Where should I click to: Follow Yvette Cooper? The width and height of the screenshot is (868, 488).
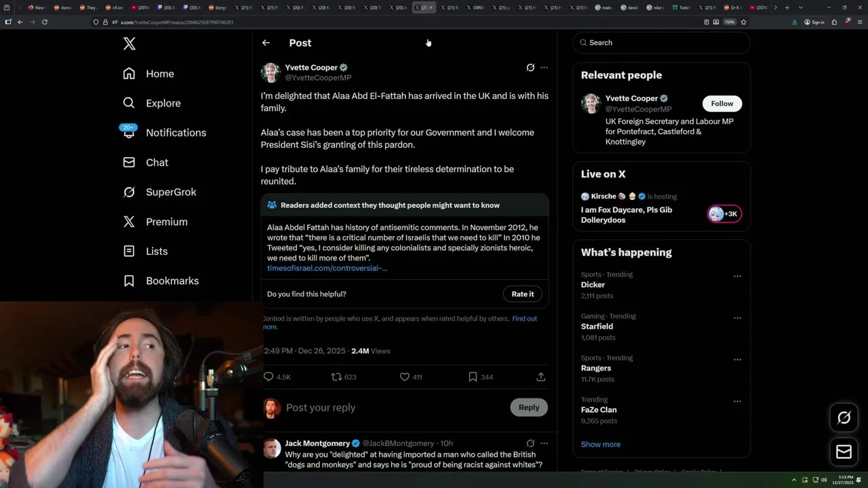click(x=722, y=104)
